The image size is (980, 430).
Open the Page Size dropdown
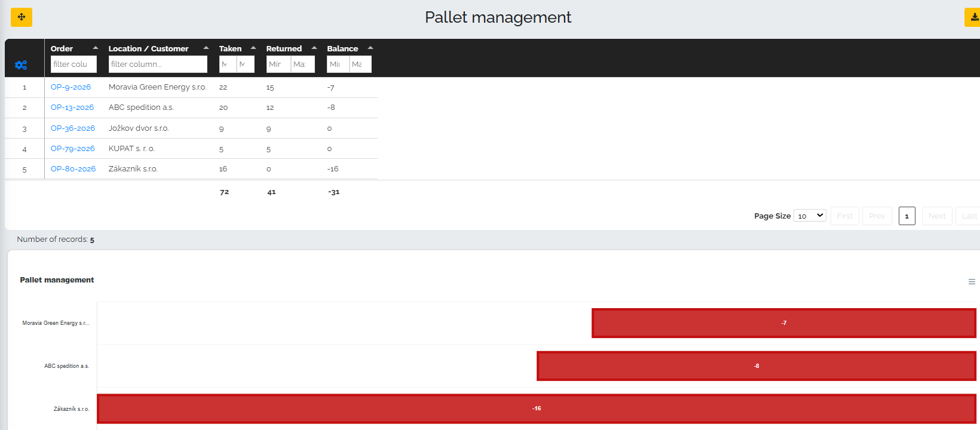click(x=810, y=216)
